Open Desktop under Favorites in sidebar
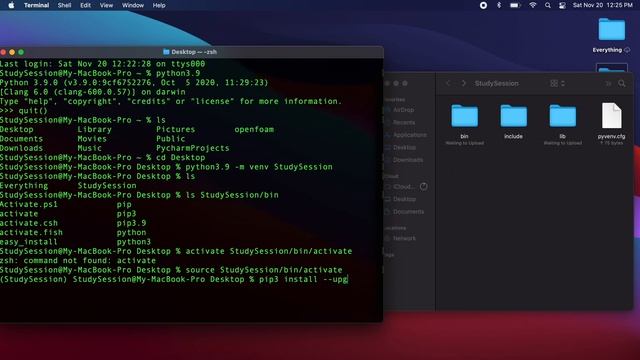Viewport: 640px width, 360px height. pyautogui.click(x=404, y=147)
